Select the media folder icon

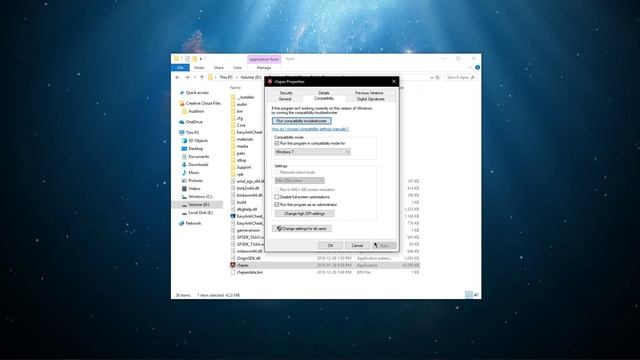pos(233,146)
